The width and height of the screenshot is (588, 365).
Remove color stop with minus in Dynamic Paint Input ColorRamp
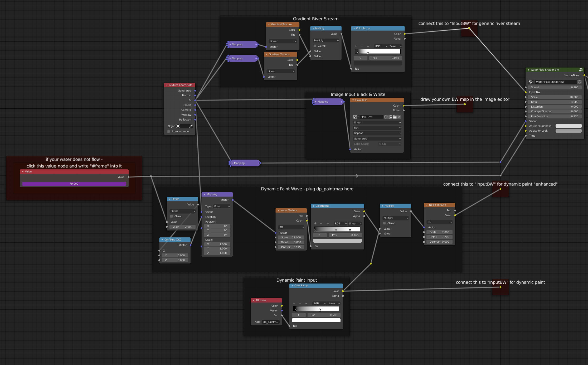pos(300,304)
